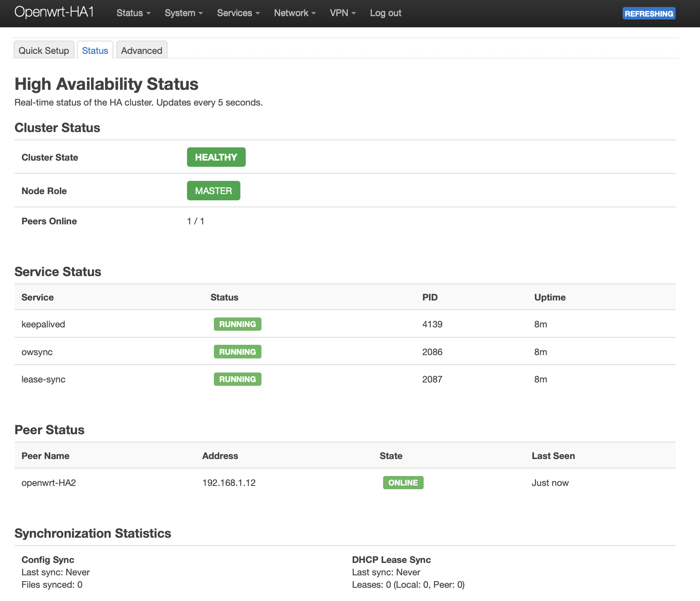Expand the System menu

click(184, 13)
